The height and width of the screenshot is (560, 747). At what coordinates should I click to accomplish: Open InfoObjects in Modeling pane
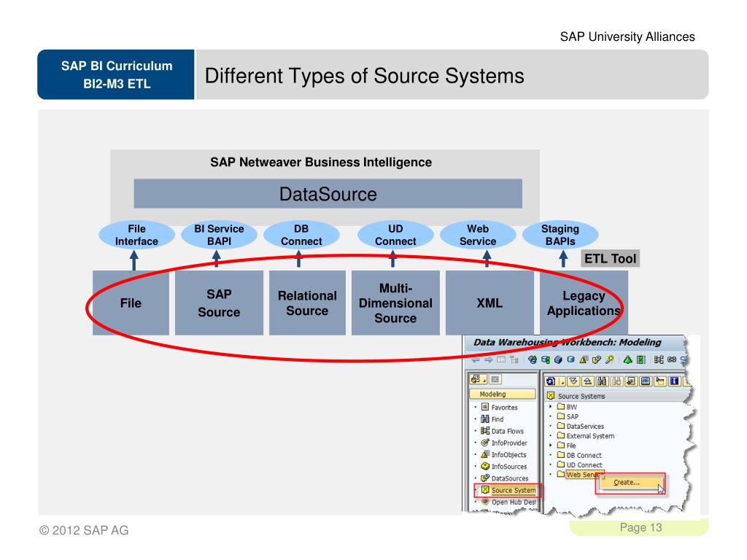pyautogui.click(x=503, y=455)
